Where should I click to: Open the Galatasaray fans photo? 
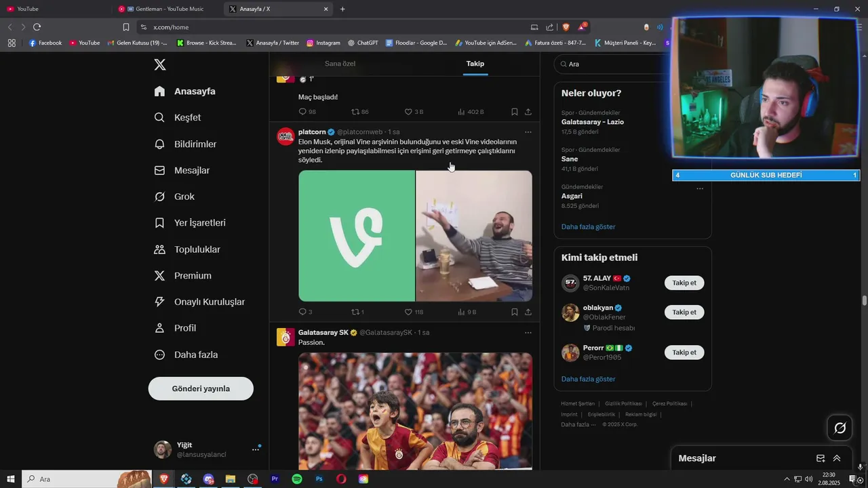415,411
